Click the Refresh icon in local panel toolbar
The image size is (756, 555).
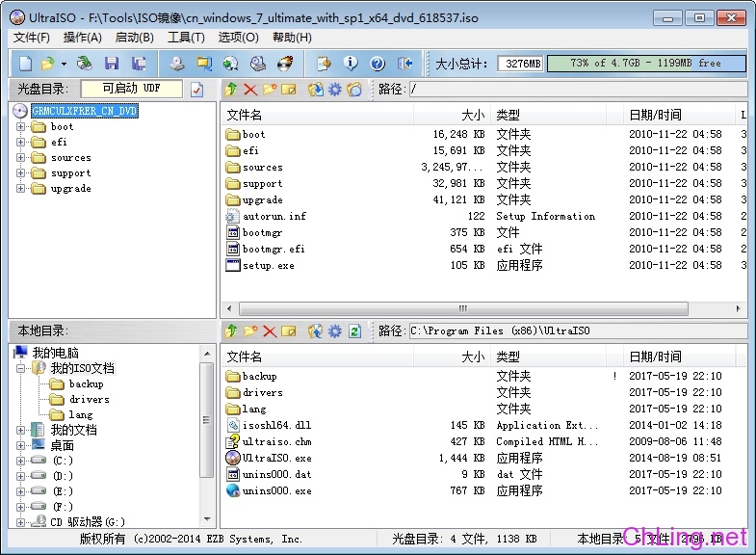coord(354,330)
